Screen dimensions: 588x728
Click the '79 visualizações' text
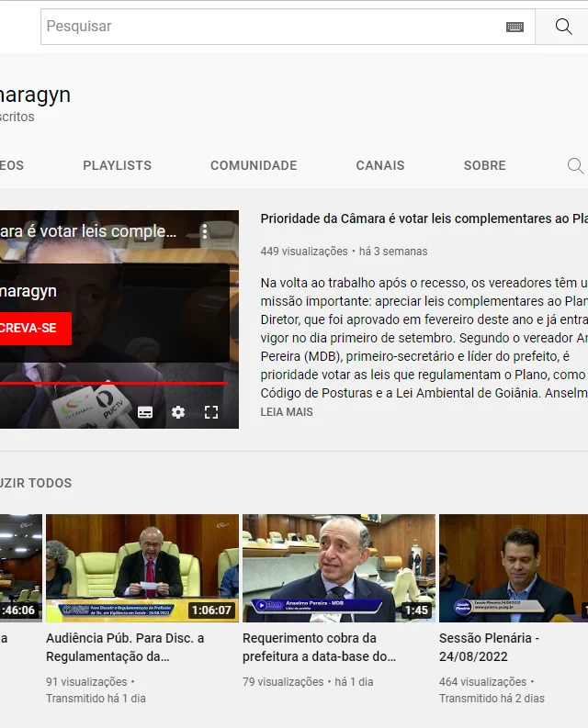pyautogui.click(x=283, y=681)
